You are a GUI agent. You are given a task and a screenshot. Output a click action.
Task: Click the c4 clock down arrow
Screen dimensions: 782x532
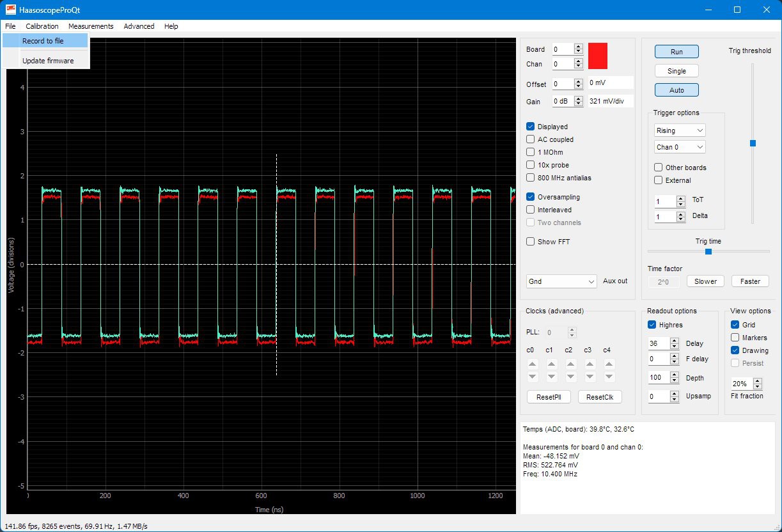pyautogui.click(x=609, y=377)
